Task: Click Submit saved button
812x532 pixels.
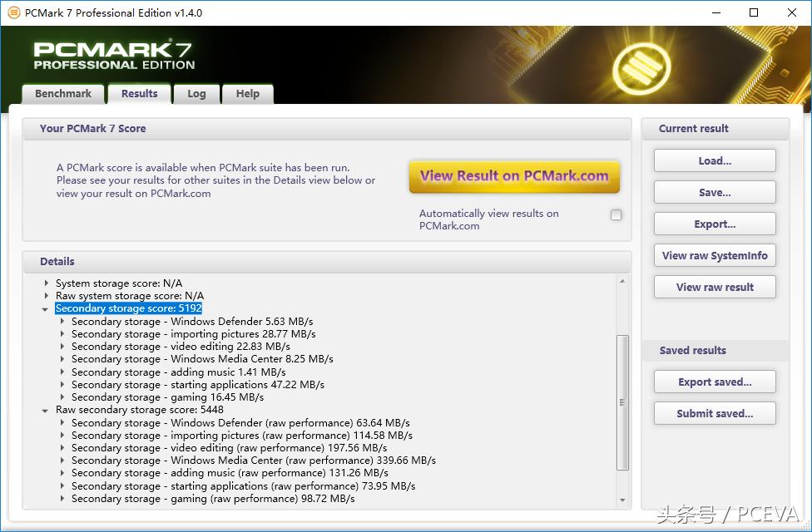Action: point(714,413)
